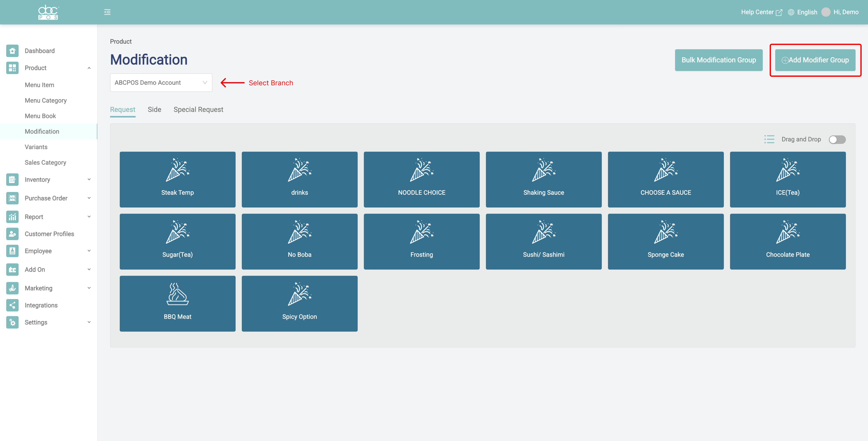Click the Add Modifier Group button
Viewport: 868px width, 441px height.
tap(815, 60)
